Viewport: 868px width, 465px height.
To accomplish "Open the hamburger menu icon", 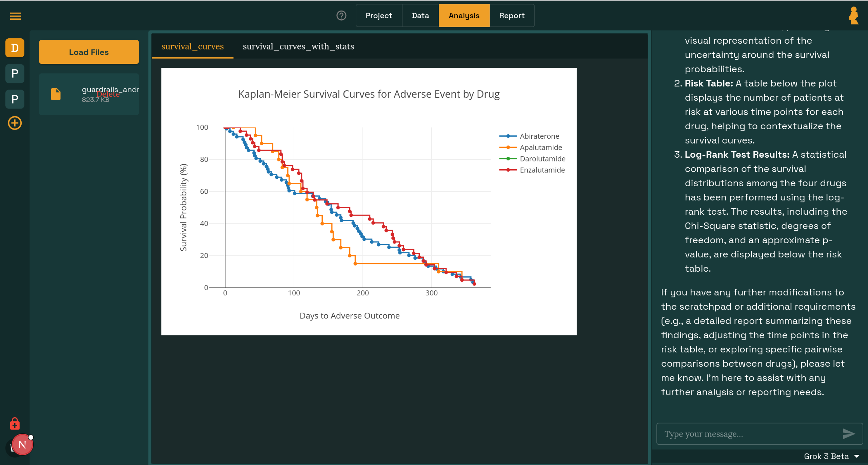I will click(x=15, y=16).
